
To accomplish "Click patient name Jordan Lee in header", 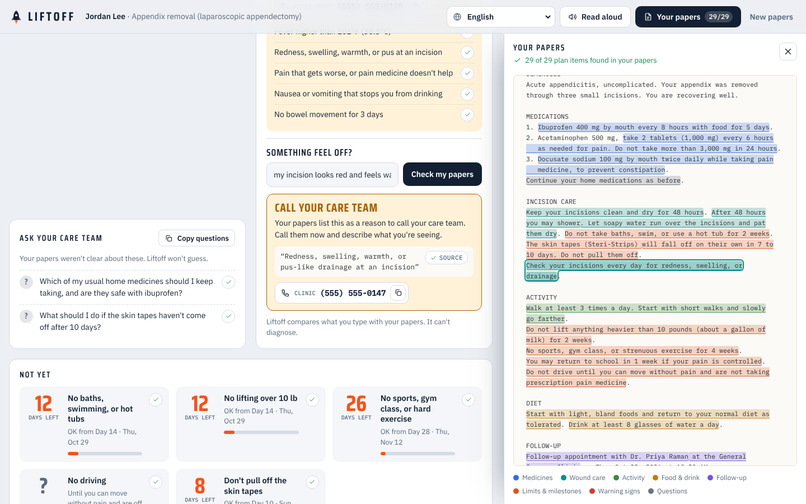I will tap(105, 16).
